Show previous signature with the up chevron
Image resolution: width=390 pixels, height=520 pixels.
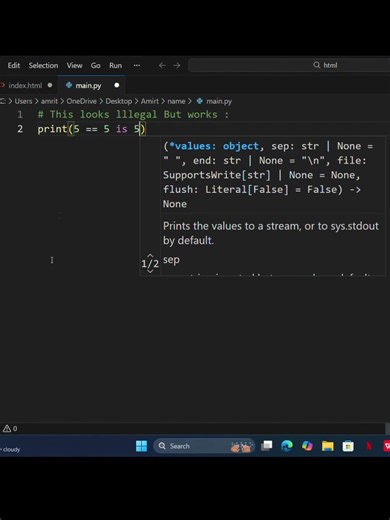[x=150, y=256]
